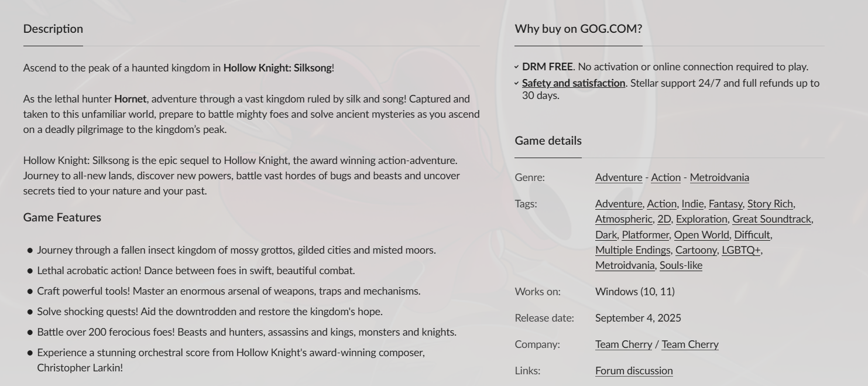Browse the Metroidvania genre
Viewport: 868px width, 386px height.
719,177
